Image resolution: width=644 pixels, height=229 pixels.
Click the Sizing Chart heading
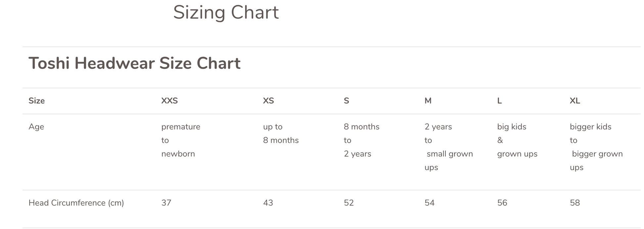pos(226,13)
